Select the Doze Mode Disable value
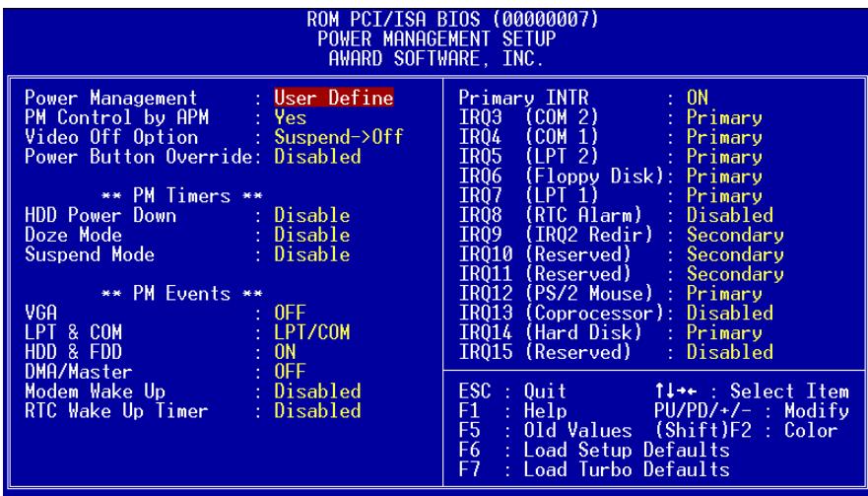868x496 pixels. [311, 235]
